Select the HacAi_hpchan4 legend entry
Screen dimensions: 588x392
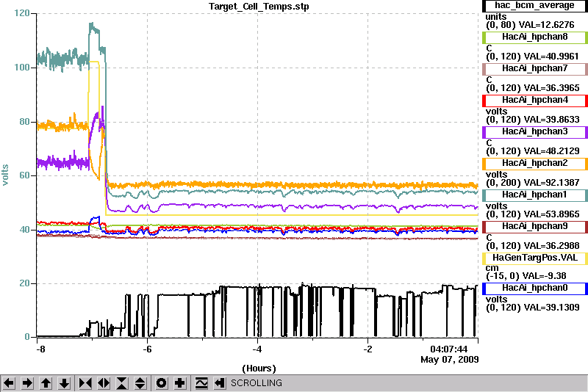coord(535,101)
